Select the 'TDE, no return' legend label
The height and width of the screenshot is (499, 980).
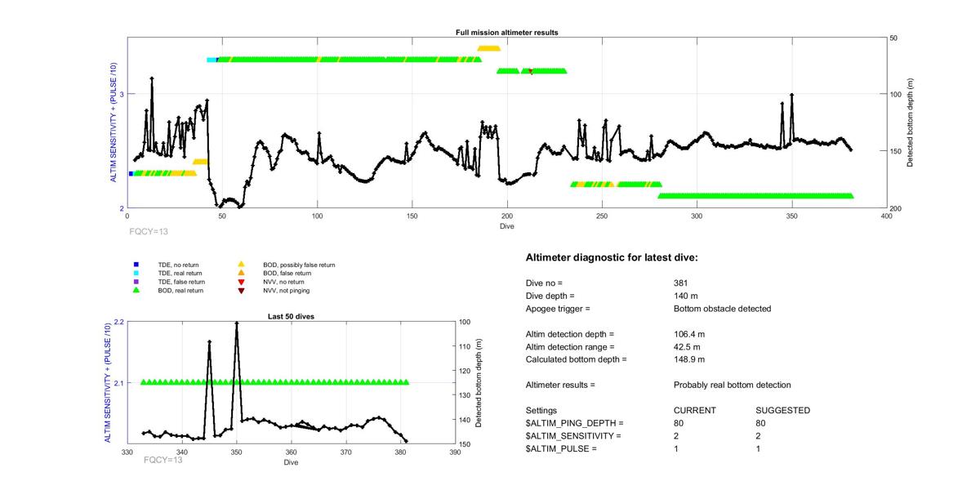point(178,265)
